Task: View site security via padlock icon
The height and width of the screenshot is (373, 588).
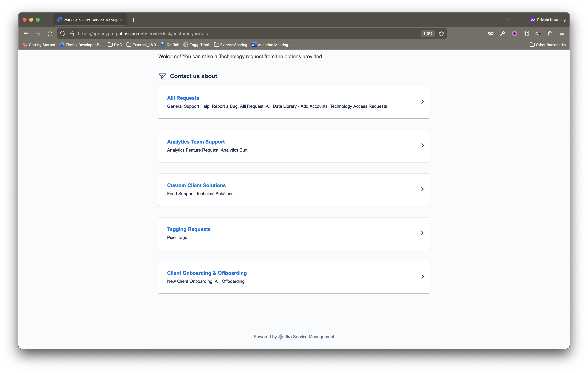Action: pyautogui.click(x=72, y=34)
